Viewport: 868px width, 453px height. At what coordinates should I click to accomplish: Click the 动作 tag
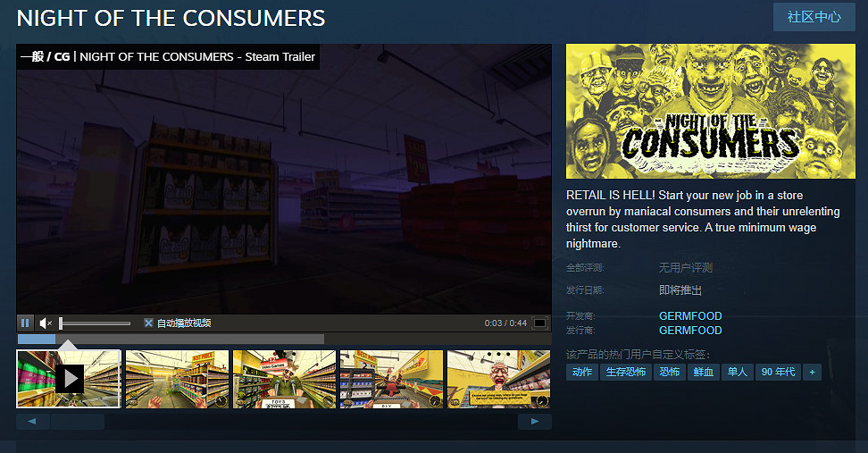[x=582, y=373]
